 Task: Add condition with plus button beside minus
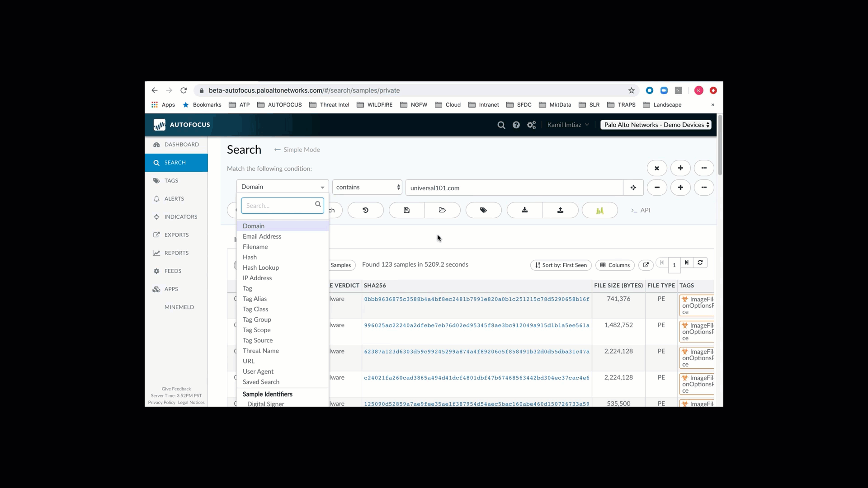coord(680,188)
